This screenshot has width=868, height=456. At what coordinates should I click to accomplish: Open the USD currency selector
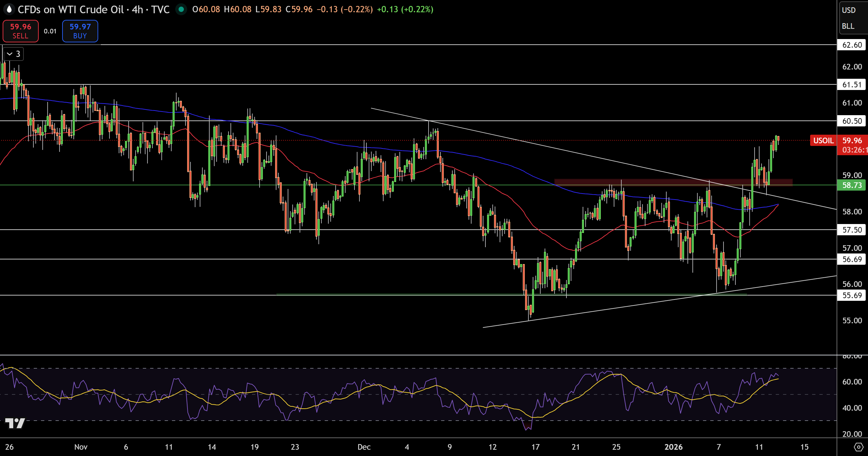(x=849, y=10)
